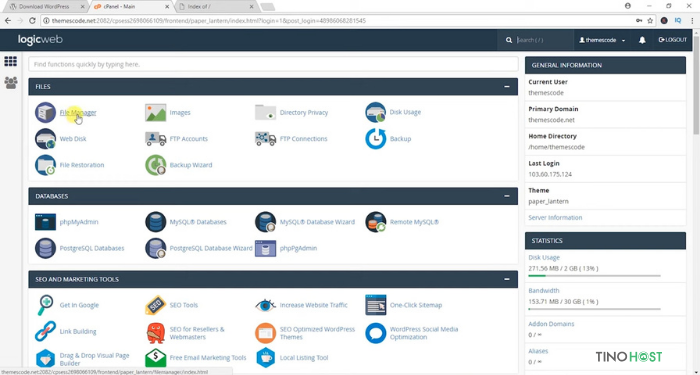
Task: Collapse the Databases section
Action: [x=507, y=196]
